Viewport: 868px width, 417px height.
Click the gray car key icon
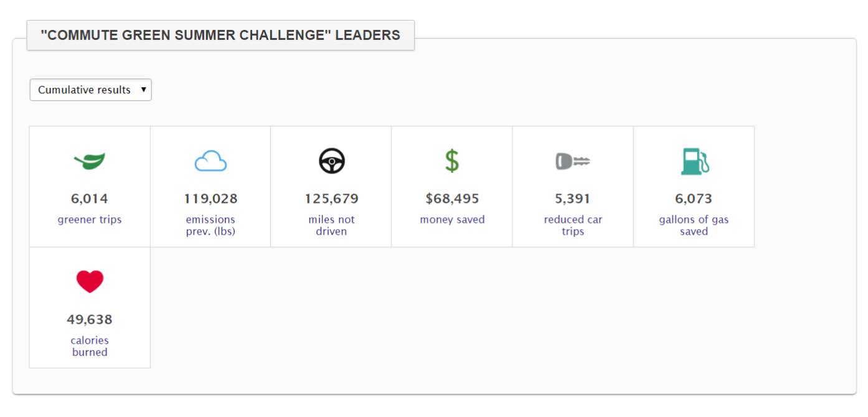573,162
